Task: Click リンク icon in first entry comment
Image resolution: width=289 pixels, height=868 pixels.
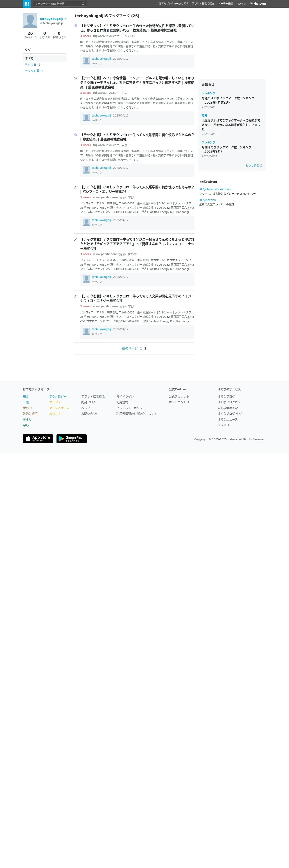Action: 97,64
